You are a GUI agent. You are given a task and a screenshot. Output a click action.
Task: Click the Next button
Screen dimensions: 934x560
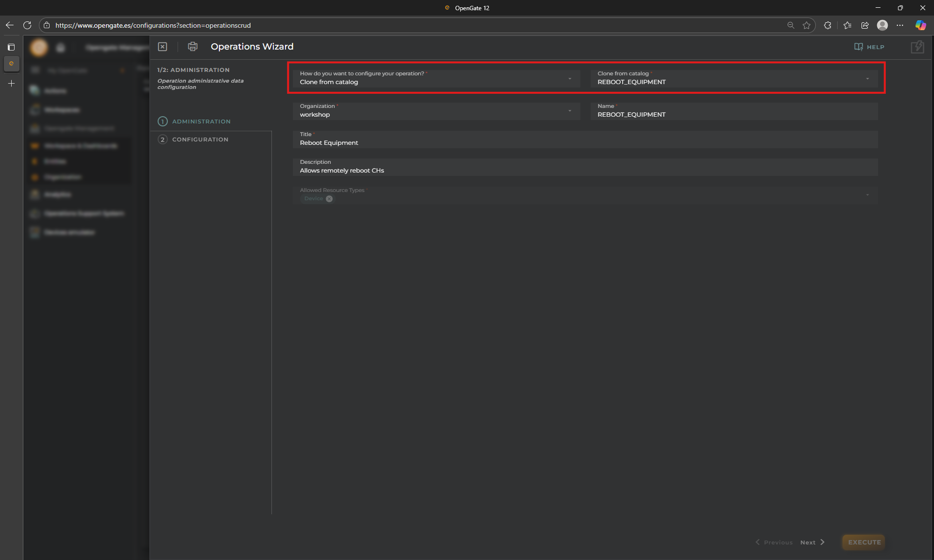point(812,542)
